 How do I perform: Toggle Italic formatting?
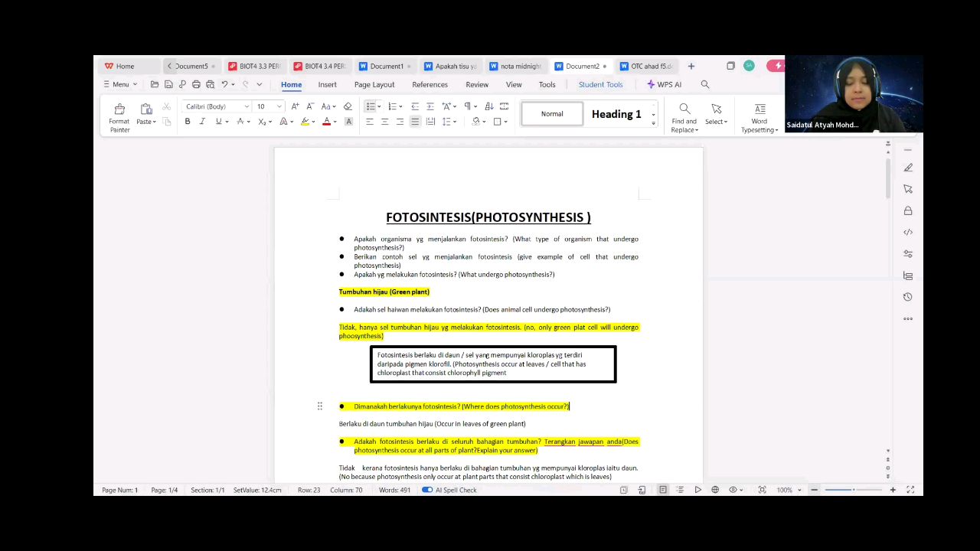click(202, 122)
